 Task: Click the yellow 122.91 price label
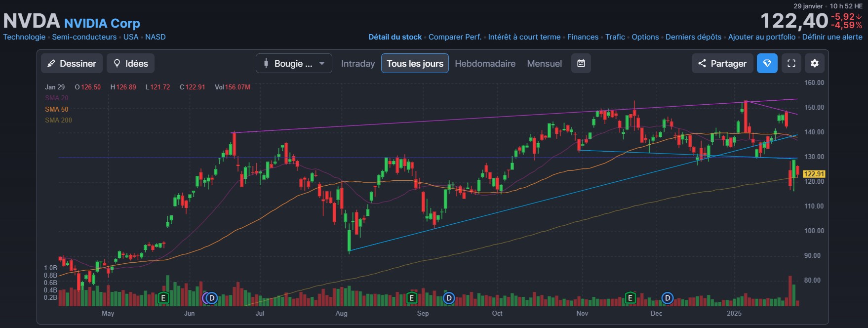coord(814,174)
